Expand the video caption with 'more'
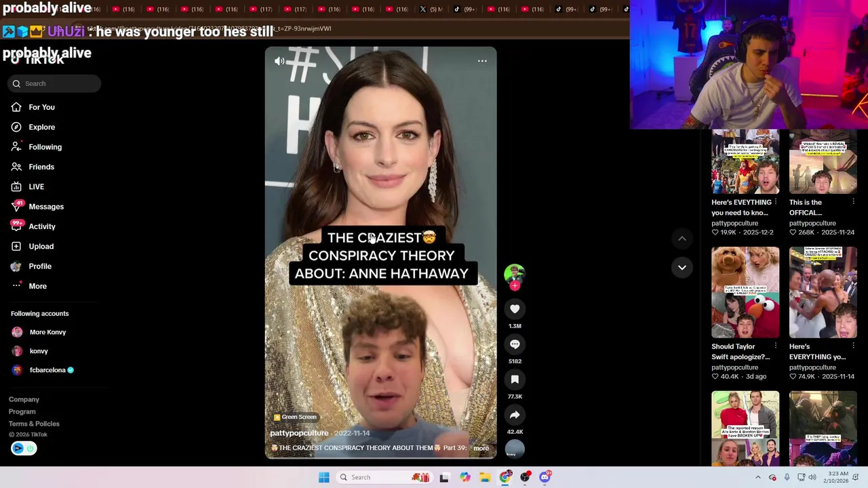This screenshot has height=488, width=868. point(481,448)
